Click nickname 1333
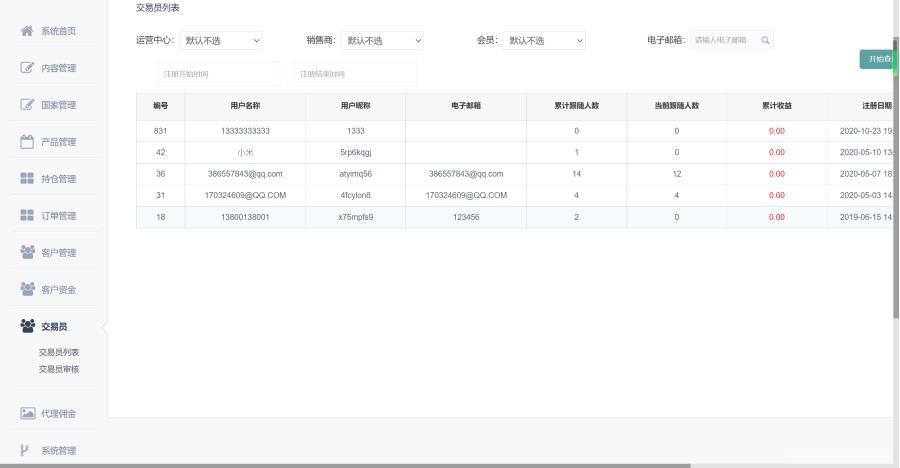Screen dimensions: 900x468 pyautogui.click(x=355, y=131)
